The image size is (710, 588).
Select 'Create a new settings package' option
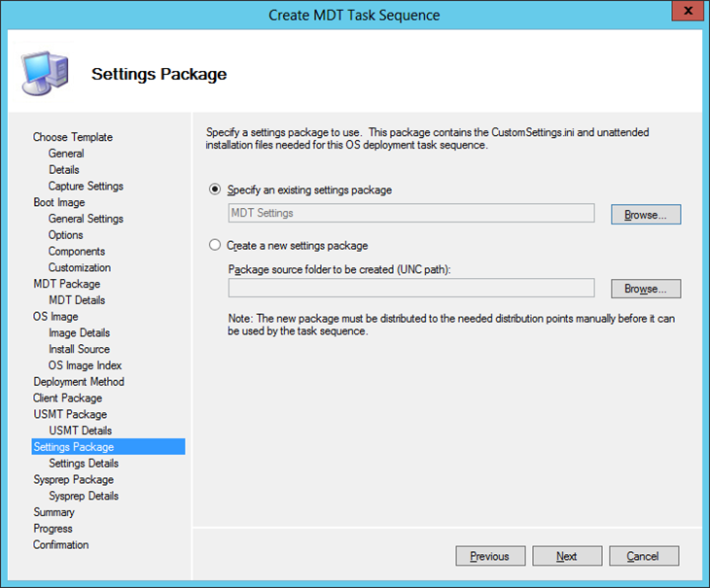coord(215,245)
